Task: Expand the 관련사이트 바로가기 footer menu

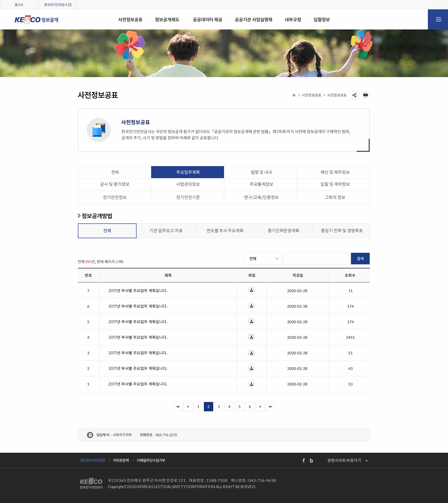Action: [x=347, y=460]
